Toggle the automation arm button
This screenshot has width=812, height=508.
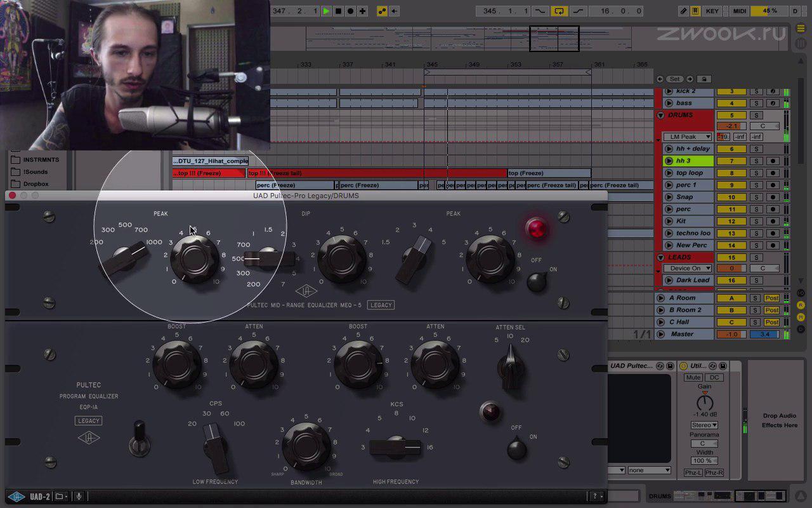[x=382, y=11]
